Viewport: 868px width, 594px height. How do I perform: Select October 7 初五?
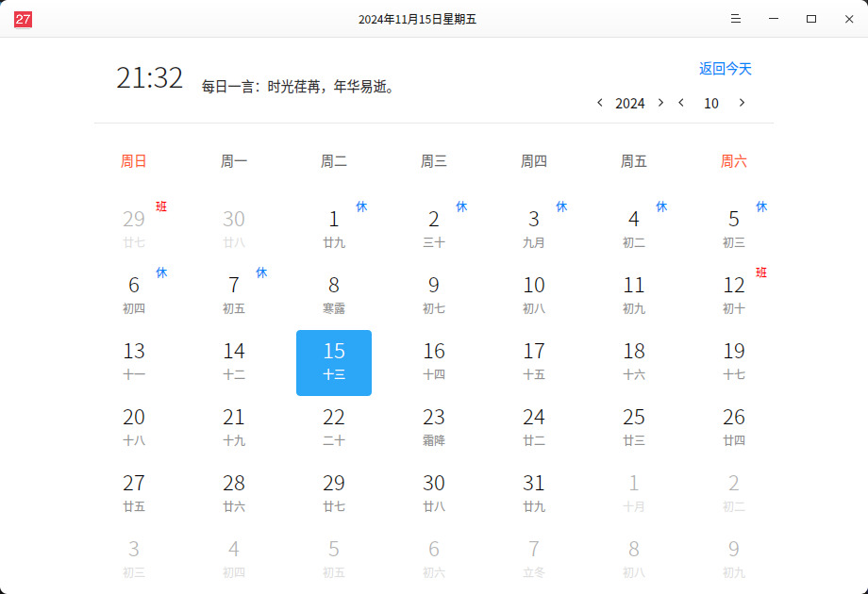[234, 296]
